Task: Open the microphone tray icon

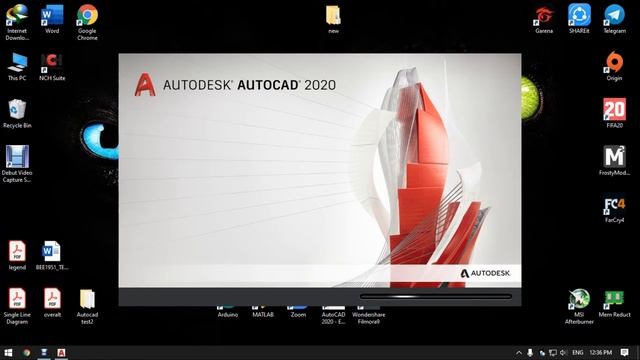Action: coord(530,353)
